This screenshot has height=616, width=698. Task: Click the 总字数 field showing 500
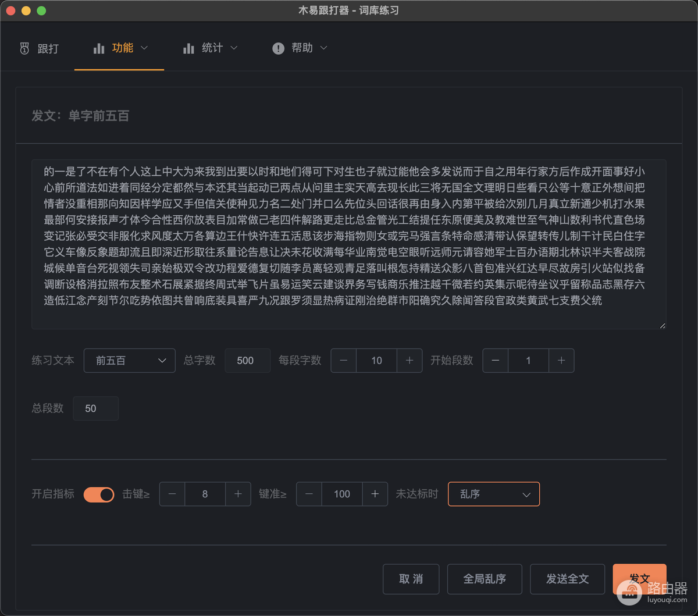pos(247,361)
